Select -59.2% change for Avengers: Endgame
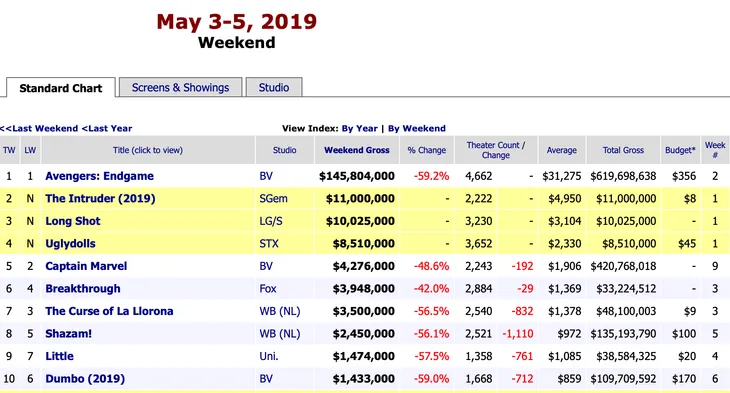This screenshot has height=393, width=730. (432, 176)
